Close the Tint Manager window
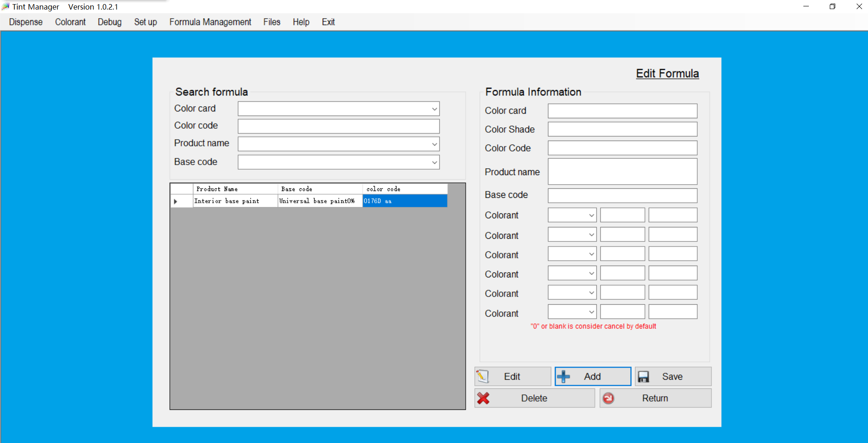The height and width of the screenshot is (443, 868). coord(859,6)
